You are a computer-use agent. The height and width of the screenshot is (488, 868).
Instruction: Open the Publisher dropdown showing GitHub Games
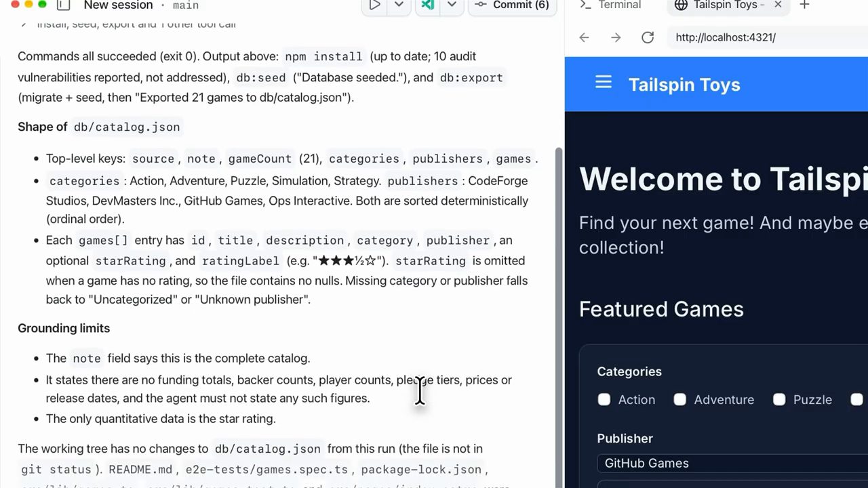(732, 463)
